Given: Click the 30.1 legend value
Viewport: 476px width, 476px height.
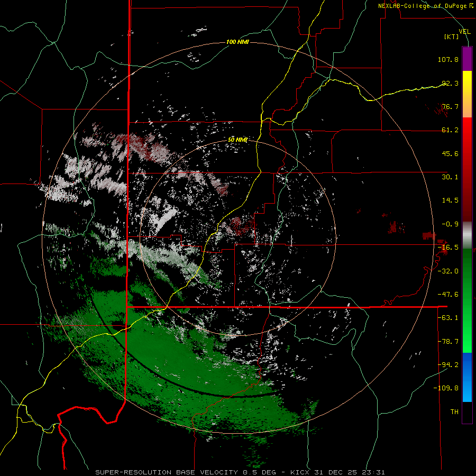Looking at the screenshot, I should (450, 177).
